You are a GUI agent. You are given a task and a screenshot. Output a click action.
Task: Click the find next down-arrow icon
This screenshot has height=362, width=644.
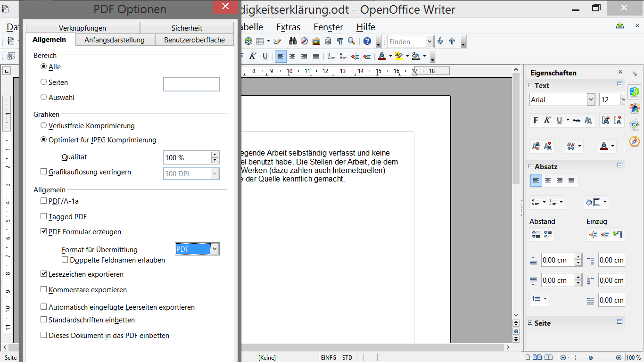pos(440,41)
